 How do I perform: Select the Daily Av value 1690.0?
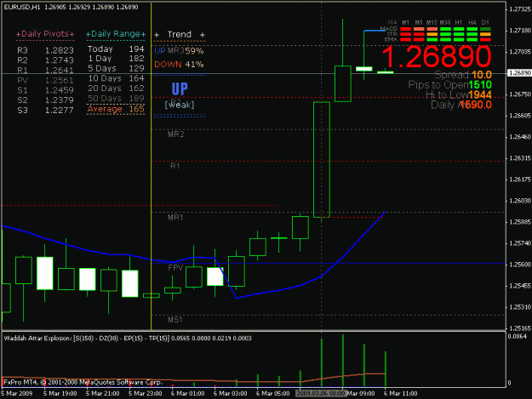point(476,105)
